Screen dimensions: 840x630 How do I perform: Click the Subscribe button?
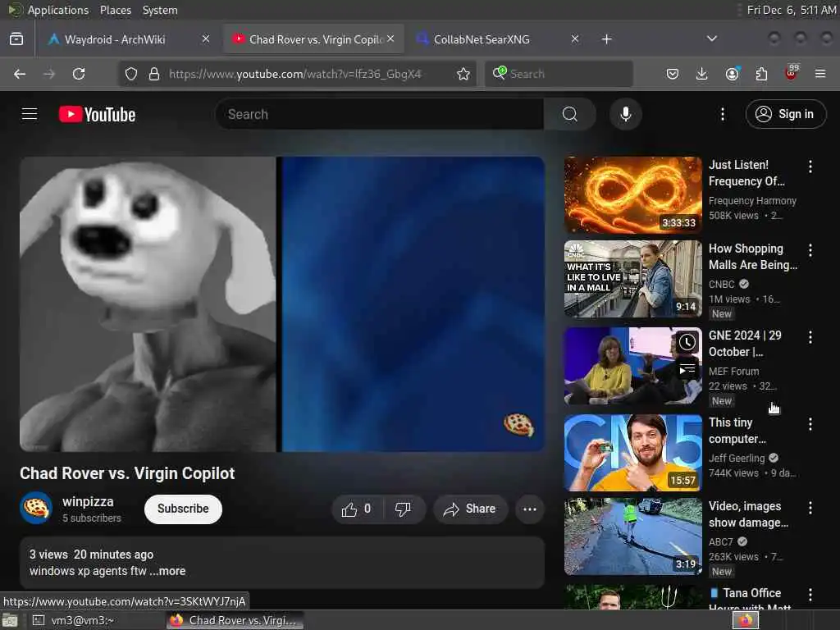pos(183,509)
